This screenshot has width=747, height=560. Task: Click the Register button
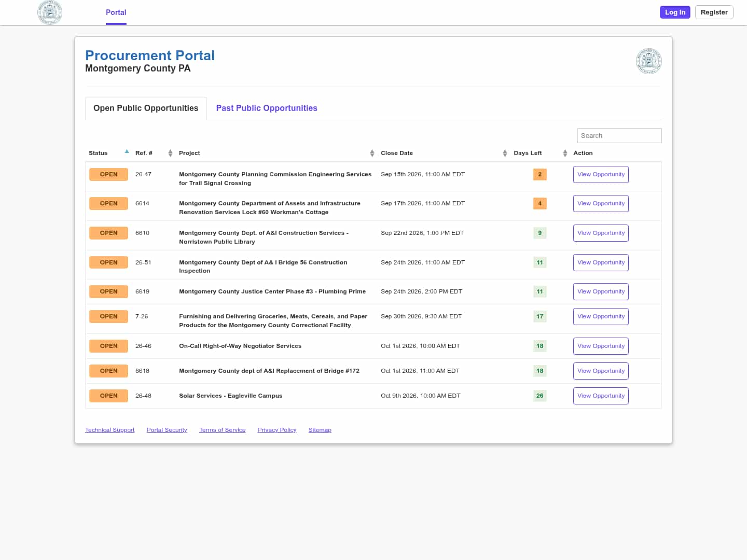tap(714, 12)
